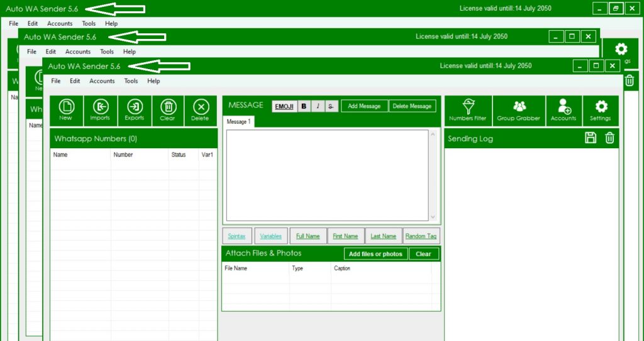The height and width of the screenshot is (341, 644).
Task: Click the Spintax link
Action: (237, 236)
